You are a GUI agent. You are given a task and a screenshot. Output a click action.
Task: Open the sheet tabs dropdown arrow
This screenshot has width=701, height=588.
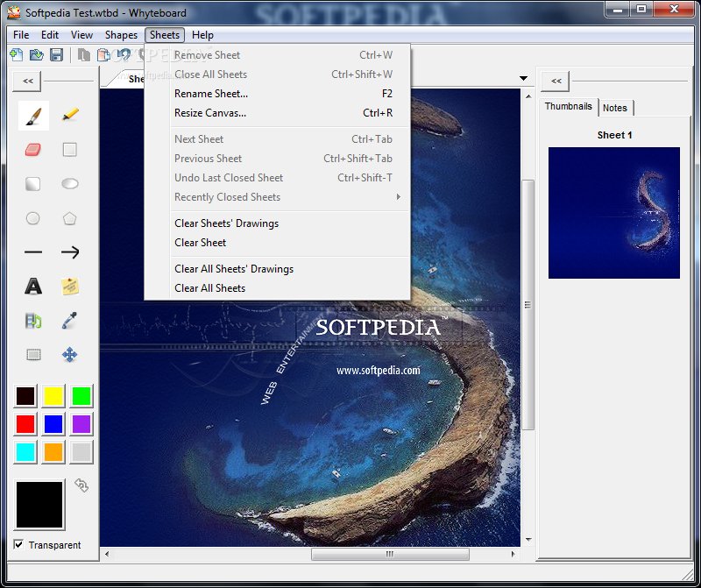tap(523, 78)
